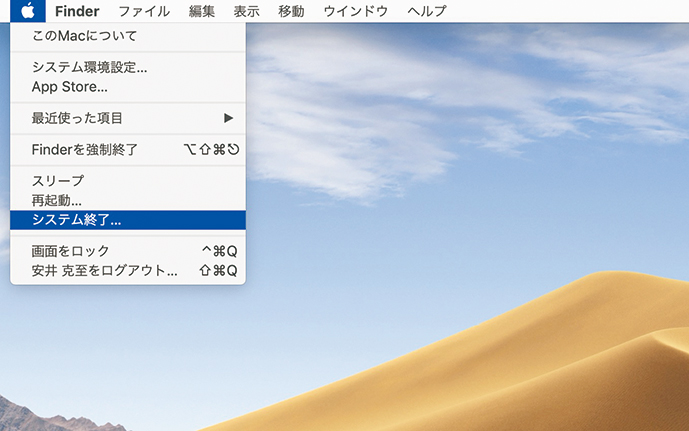
Task: Open the Finder menu in menu bar
Action: pyautogui.click(x=78, y=11)
